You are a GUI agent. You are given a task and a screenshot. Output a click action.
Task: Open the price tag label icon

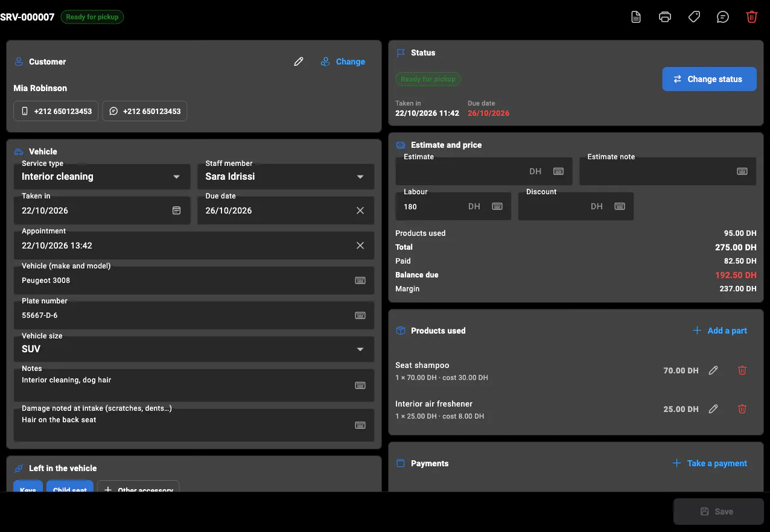coord(694,17)
